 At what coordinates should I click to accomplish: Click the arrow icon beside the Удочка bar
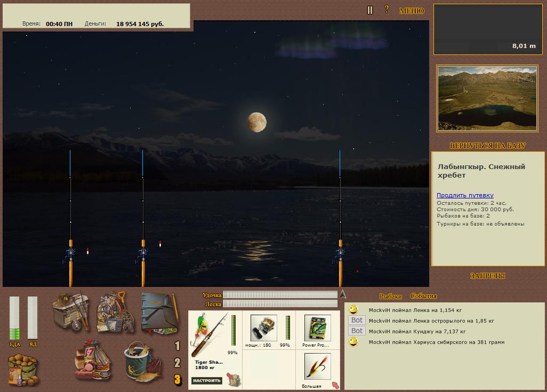(x=343, y=294)
